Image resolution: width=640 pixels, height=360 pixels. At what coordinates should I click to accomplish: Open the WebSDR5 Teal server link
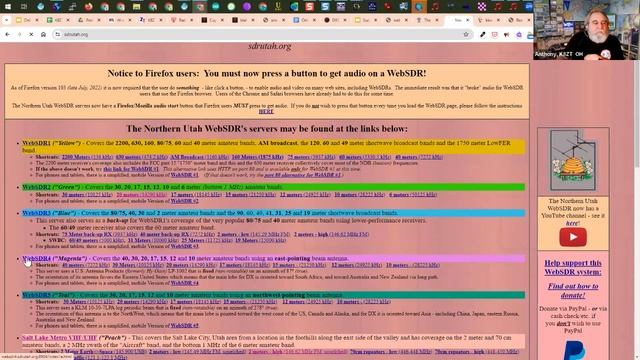(36, 295)
